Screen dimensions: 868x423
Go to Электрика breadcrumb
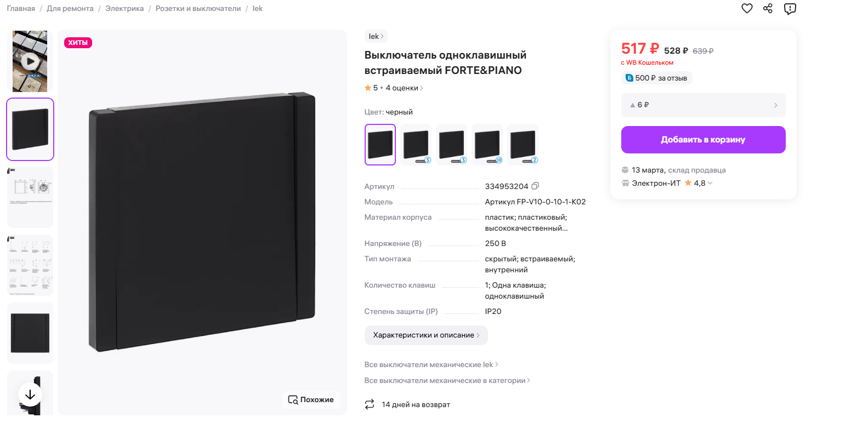tap(124, 9)
